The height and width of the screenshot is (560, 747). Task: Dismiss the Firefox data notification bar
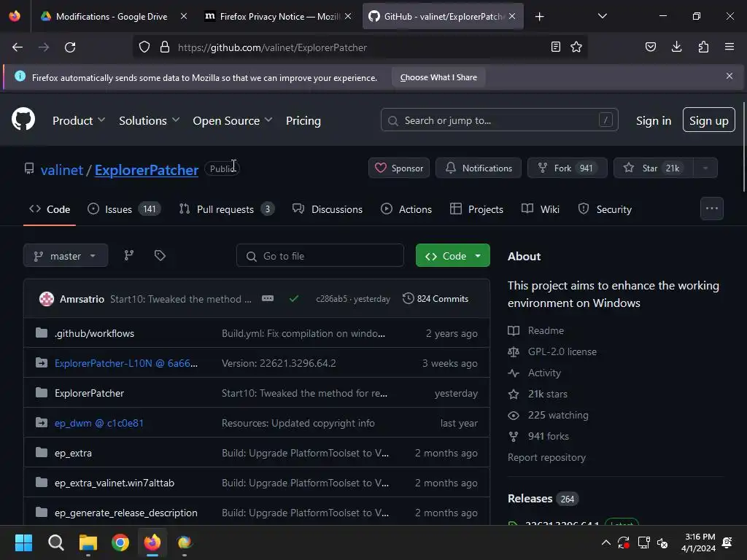pos(729,76)
